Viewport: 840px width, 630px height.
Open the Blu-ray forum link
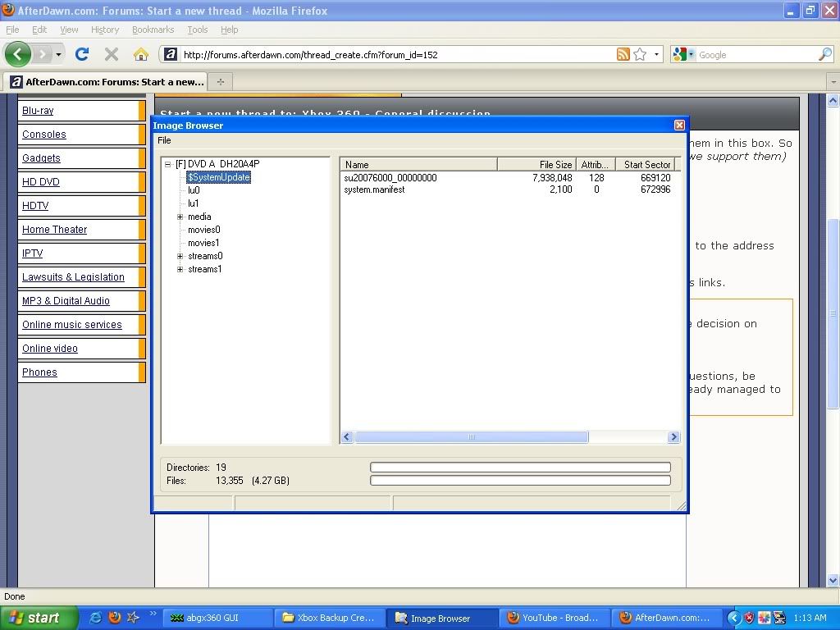38,111
